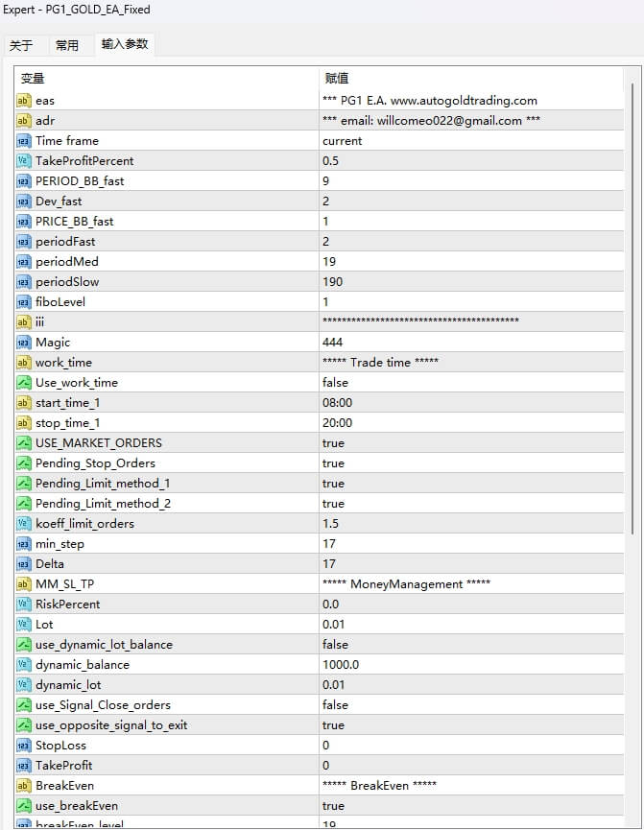This screenshot has width=644, height=830.
Task: Click the string icon beside iii
Action: (x=23, y=321)
